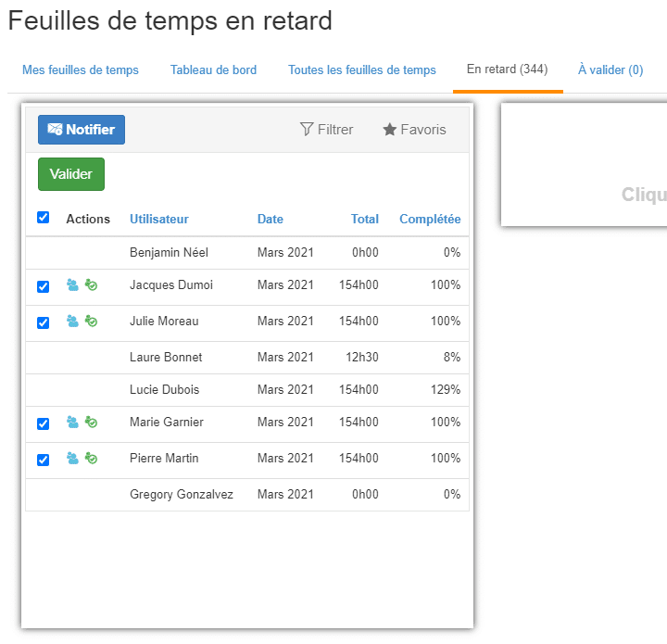Toggle the select-all checkbox in table header
The height and width of the screenshot is (644, 667).
pos(43,218)
